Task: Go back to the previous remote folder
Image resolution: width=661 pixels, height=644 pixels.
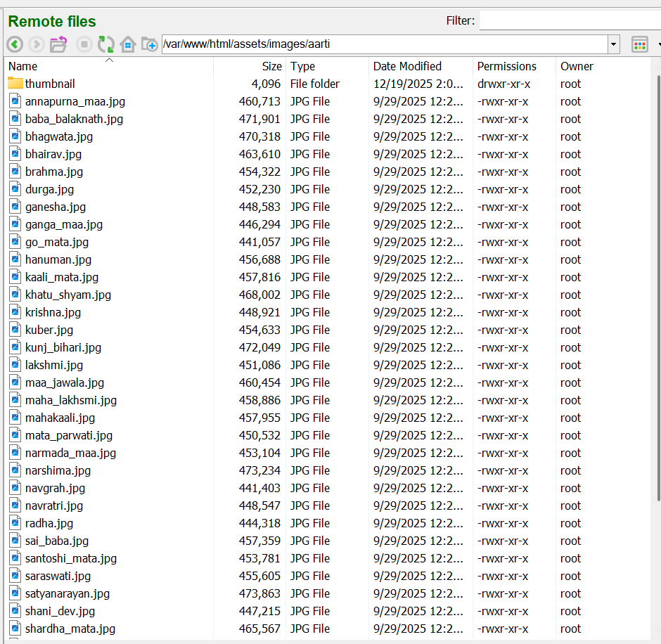Action: tap(15, 44)
